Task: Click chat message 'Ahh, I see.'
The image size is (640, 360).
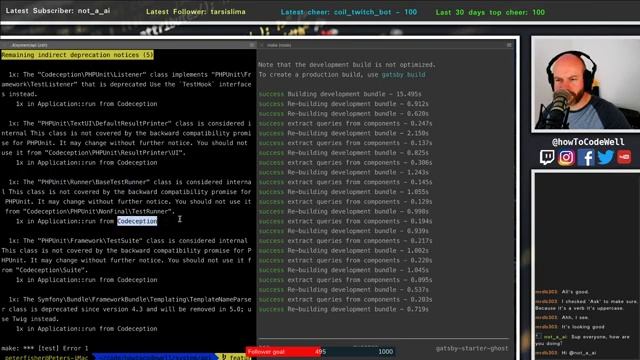Action: point(576,317)
